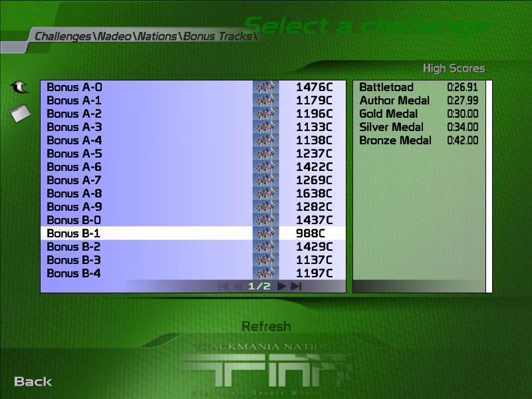
Task: Select the Bonus B-1 challenge row
Action: coord(74,233)
